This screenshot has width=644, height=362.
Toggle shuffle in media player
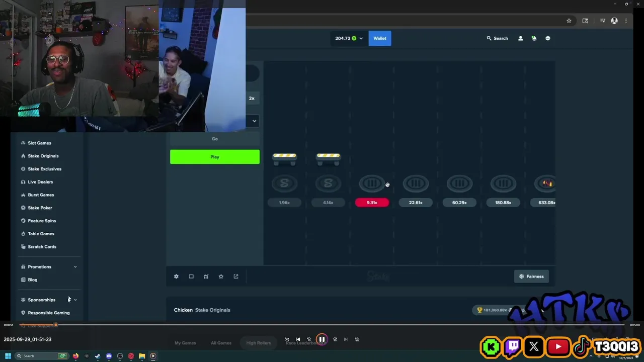coord(287,339)
